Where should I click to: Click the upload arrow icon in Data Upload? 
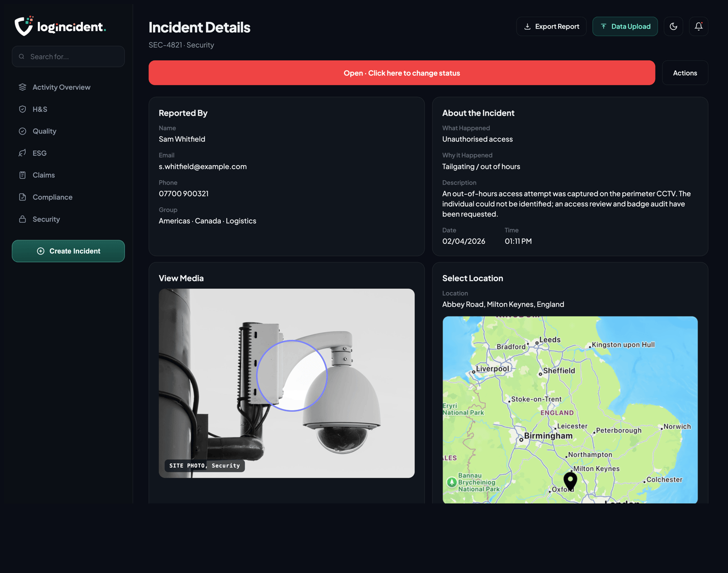tap(603, 27)
